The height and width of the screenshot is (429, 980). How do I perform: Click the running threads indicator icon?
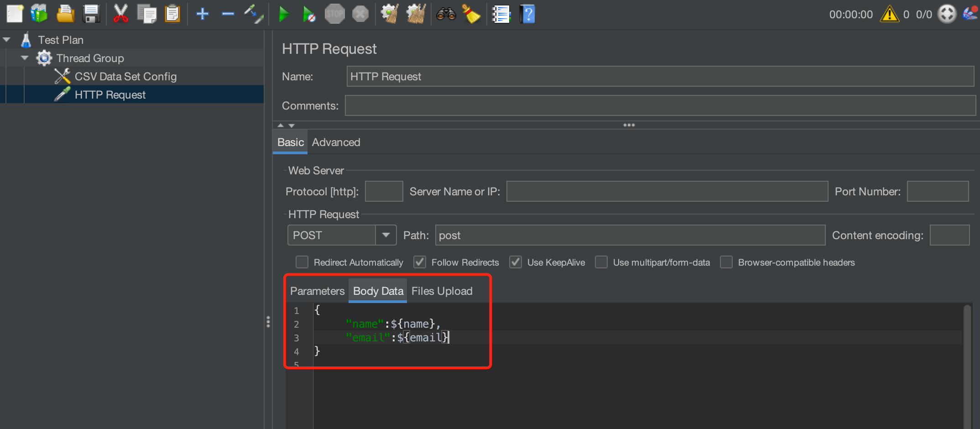[x=947, y=14]
